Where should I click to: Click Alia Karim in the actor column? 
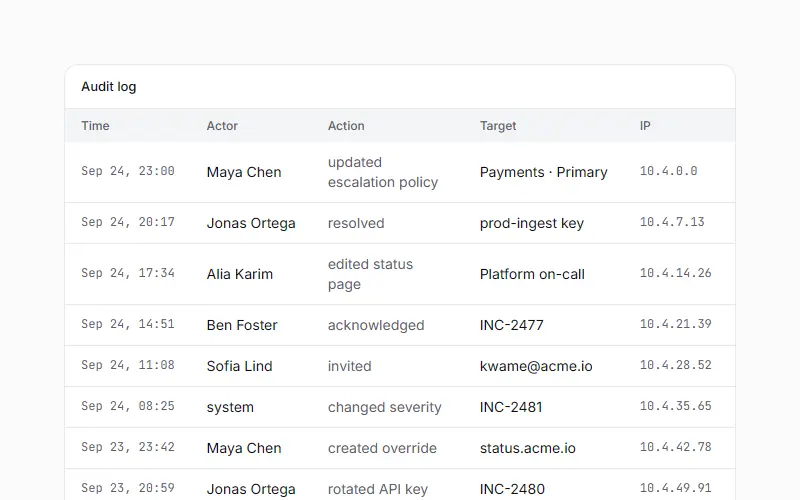coord(240,274)
